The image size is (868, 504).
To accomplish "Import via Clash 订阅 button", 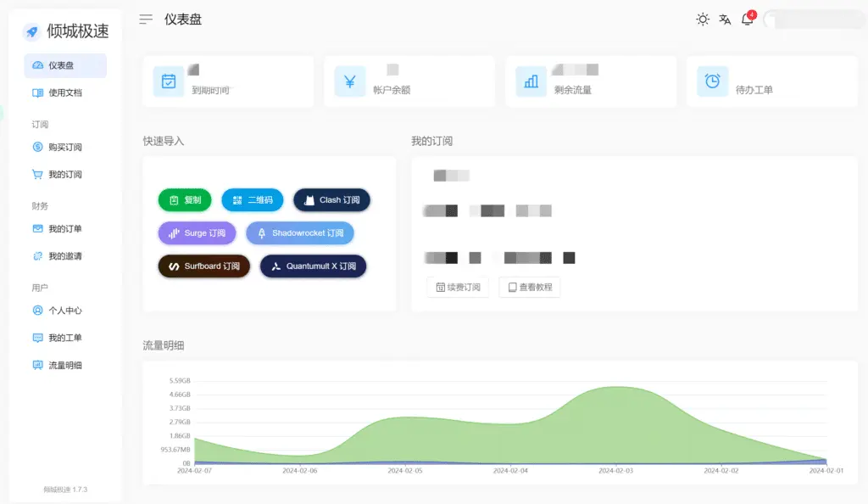I will (331, 200).
